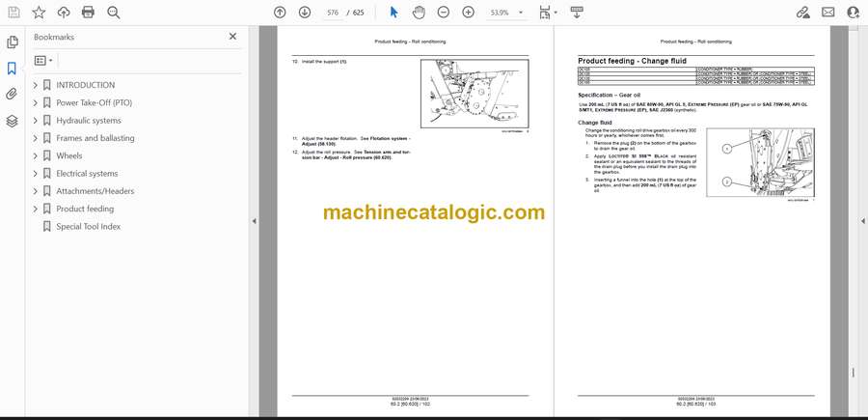868x420 pixels.
Task: Click the gearbox diagram on right page
Action: point(761,163)
